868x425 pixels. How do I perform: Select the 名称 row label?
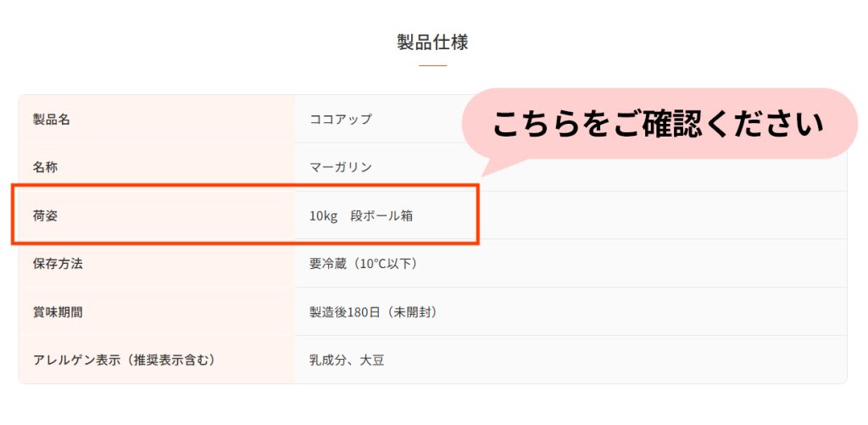[157, 167]
